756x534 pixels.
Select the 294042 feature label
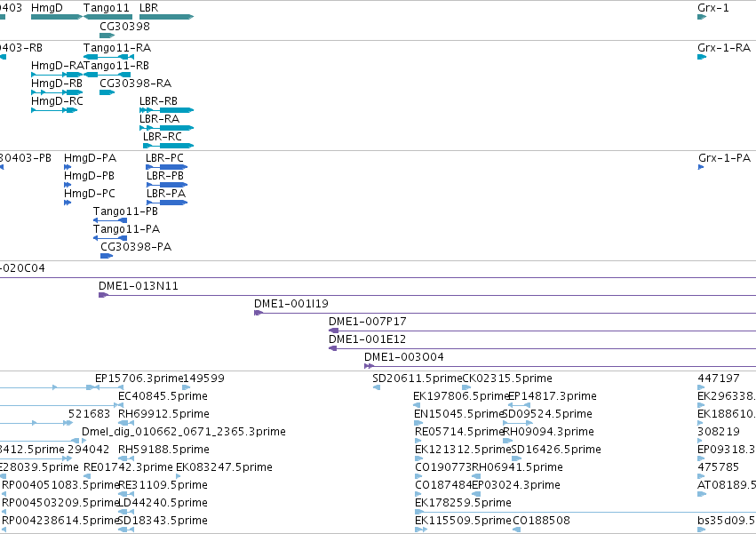(88, 450)
